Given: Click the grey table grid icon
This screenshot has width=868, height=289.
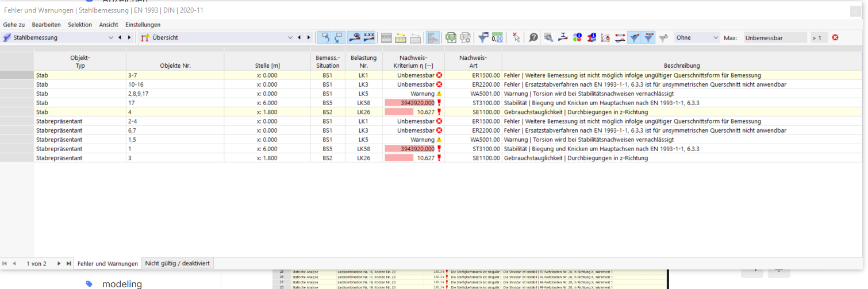Looking at the screenshot, I should coord(387,37).
